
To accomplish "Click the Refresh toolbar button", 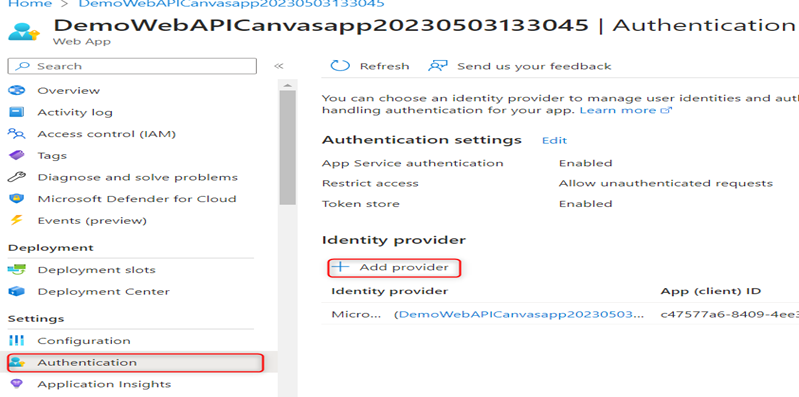I will (x=370, y=66).
